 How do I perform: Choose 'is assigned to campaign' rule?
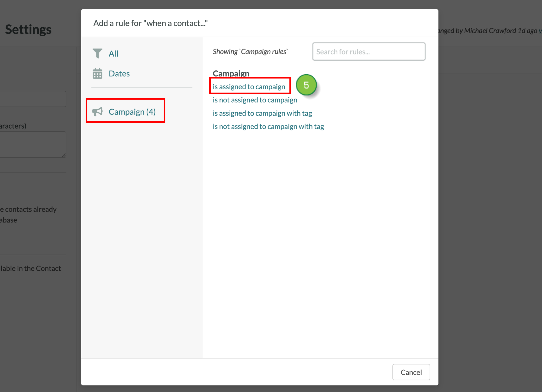(x=249, y=87)
